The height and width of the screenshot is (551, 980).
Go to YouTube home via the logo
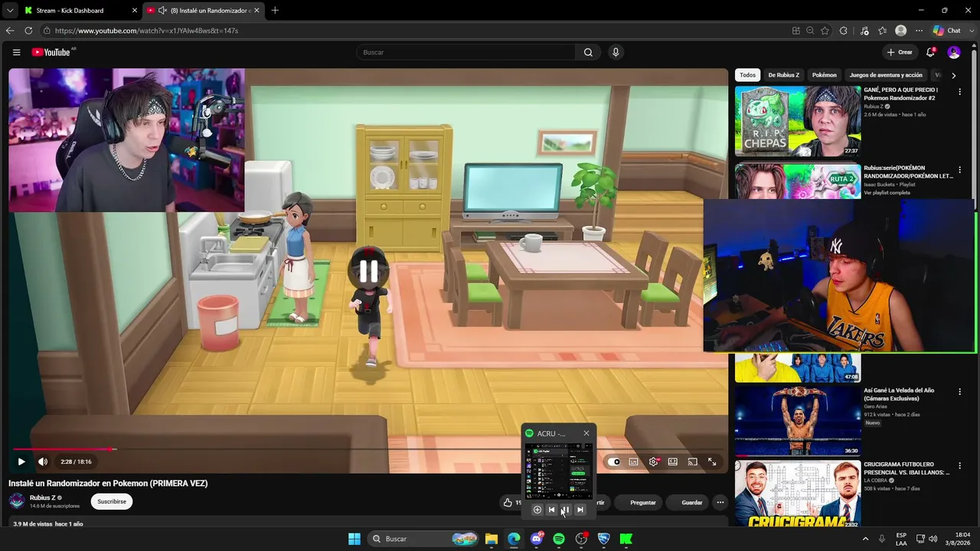click(51, 52)
